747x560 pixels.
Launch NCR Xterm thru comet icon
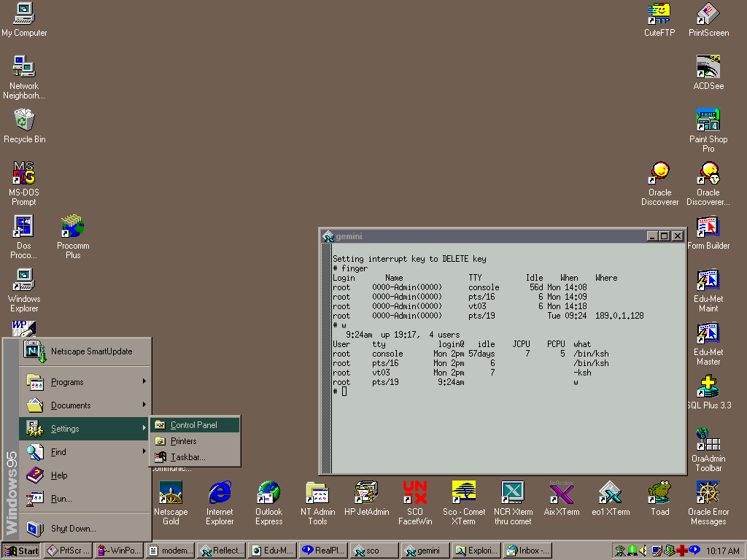click(513, 503)
